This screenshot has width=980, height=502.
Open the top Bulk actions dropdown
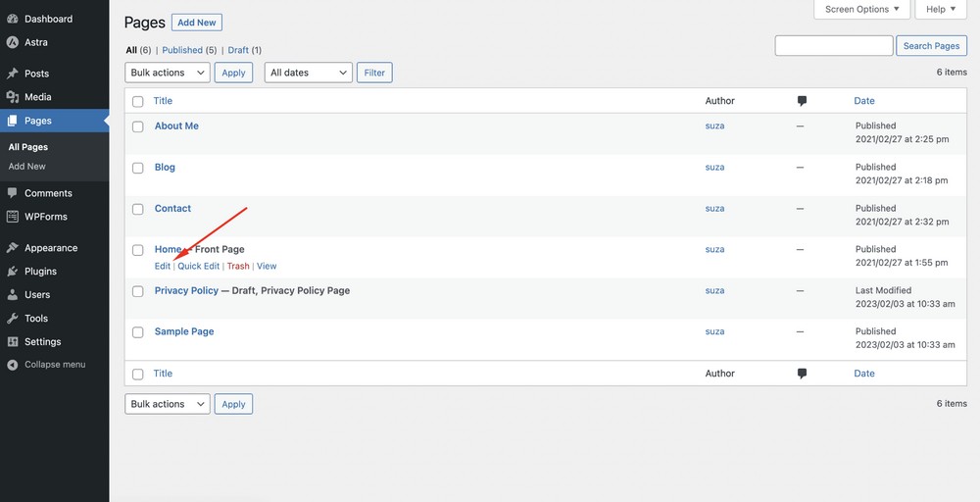click(168, 73)
